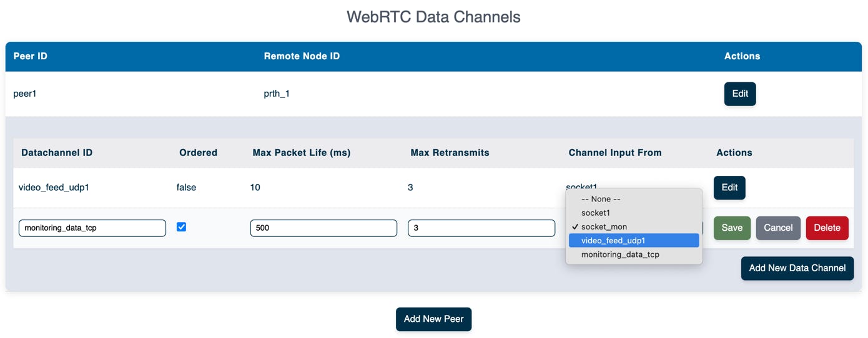This screenshot has height=338, width=868.
Task: Click the Remote Node ID column header
Action: 302,56
